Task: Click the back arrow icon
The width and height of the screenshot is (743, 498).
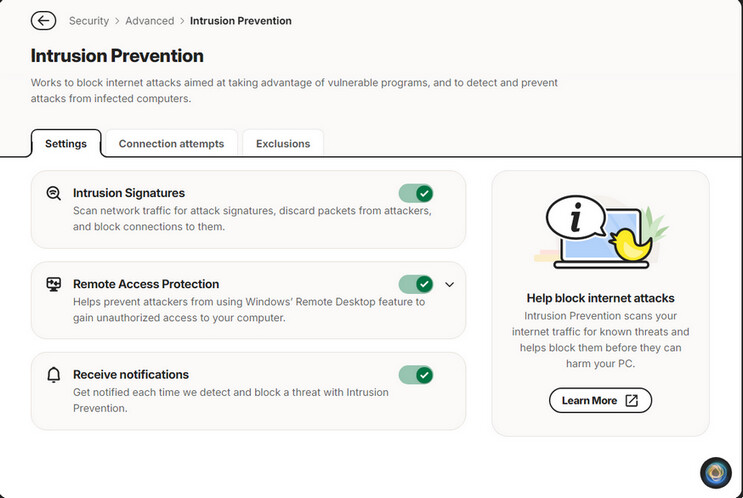Action: (x=43, y=21)
